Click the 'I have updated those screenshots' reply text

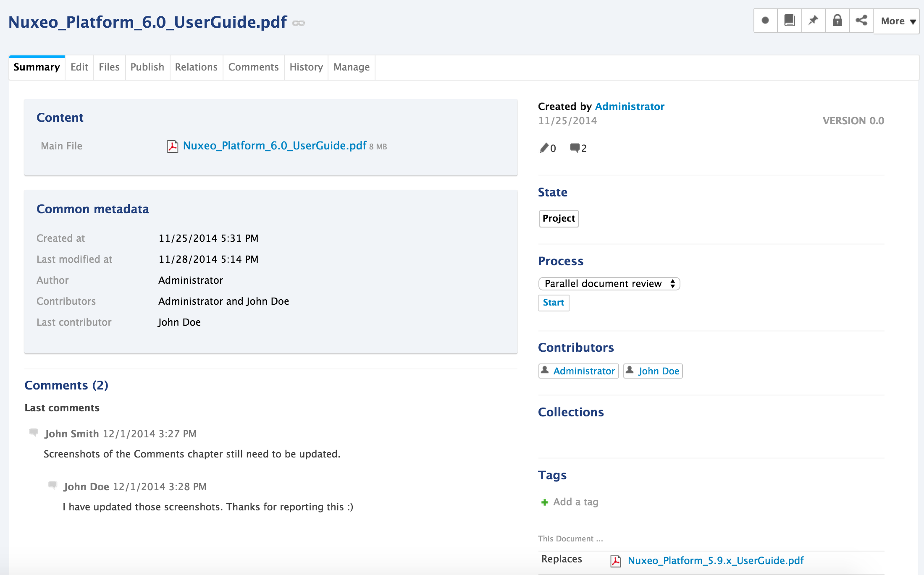208,507
